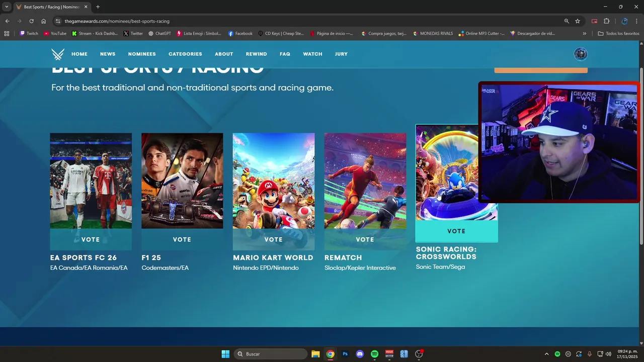Open Spotify from the taskbar

pos(374,354)
